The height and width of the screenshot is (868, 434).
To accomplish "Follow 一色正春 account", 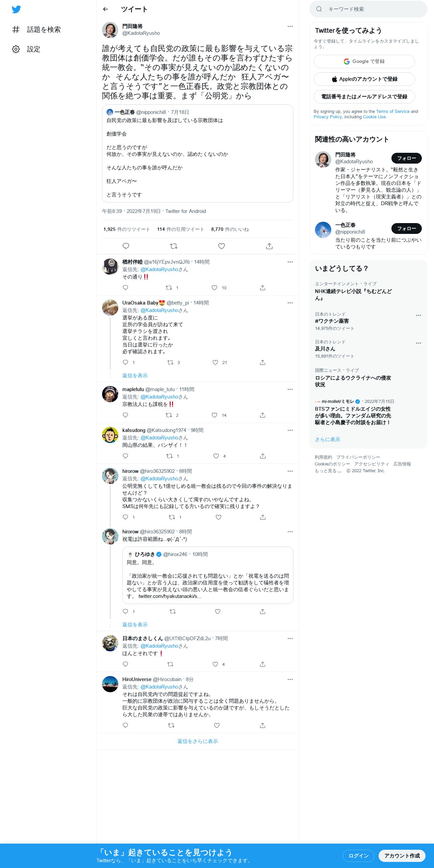I will [x=406, y=228].
